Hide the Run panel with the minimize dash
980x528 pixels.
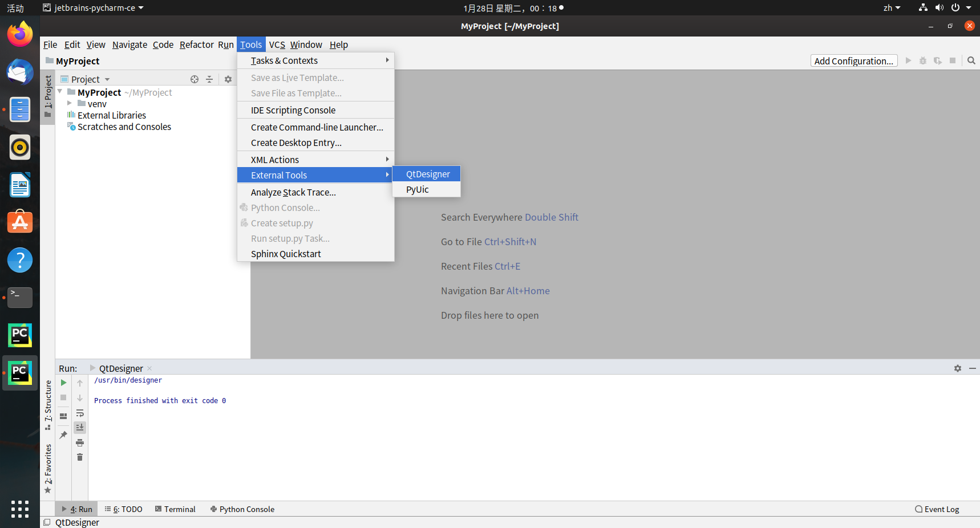tap(973, 368)
